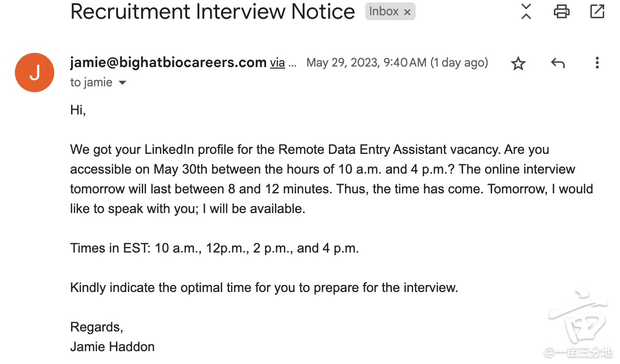Open email in a new window
The width and height of the screenshot is (620, 364).
coord(597,11)
